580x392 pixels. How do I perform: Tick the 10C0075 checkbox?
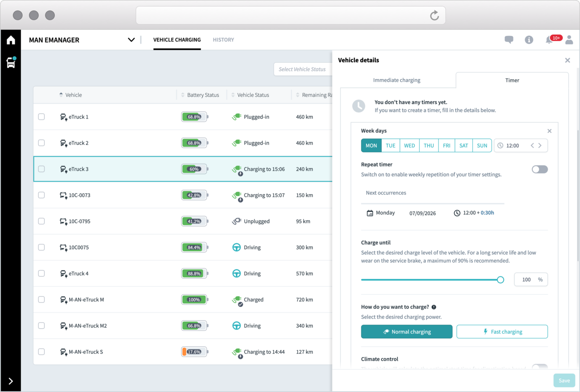coord(42,247)
